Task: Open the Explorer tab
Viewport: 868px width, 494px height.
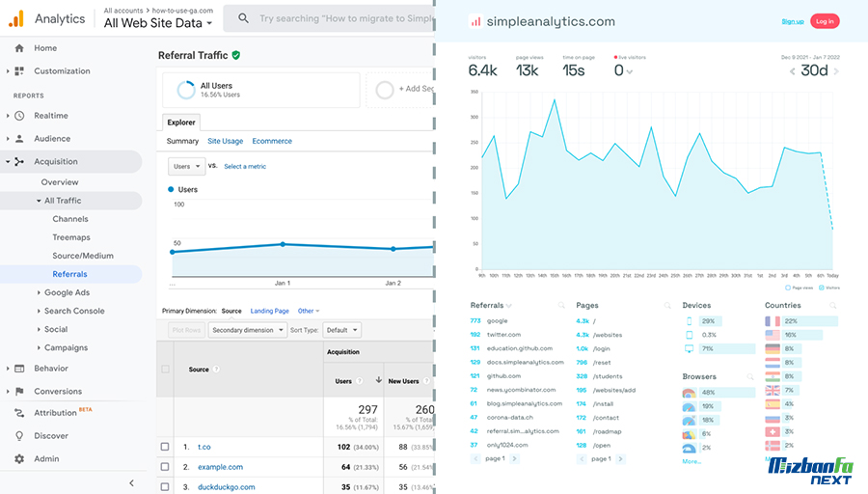Action: 181,123
